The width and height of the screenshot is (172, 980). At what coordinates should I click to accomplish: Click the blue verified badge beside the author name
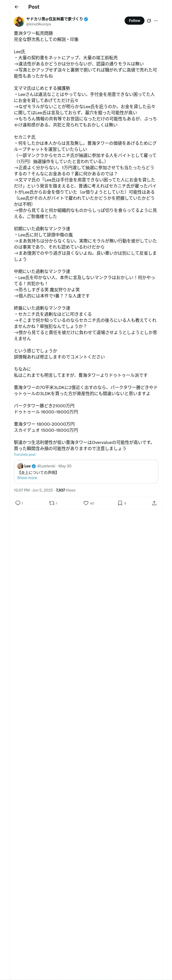(x=86, y=19)
